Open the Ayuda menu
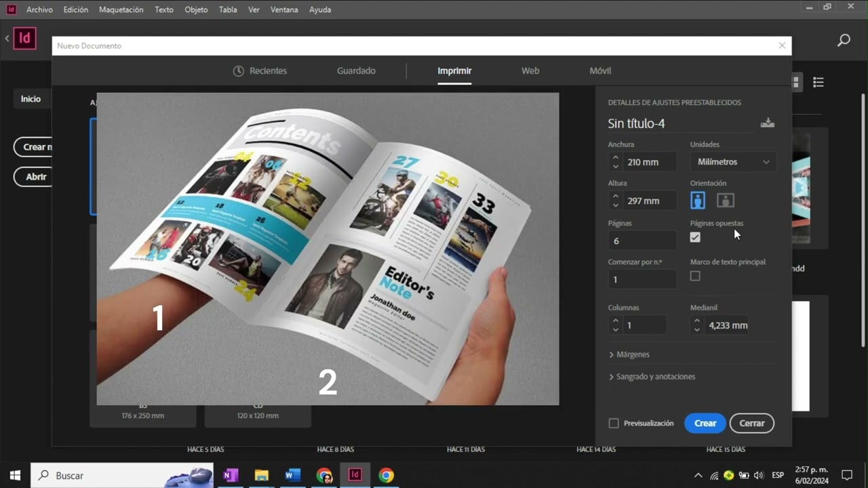Image resolution: width=868 pixels, height=488 pixels. pos(320,9)
